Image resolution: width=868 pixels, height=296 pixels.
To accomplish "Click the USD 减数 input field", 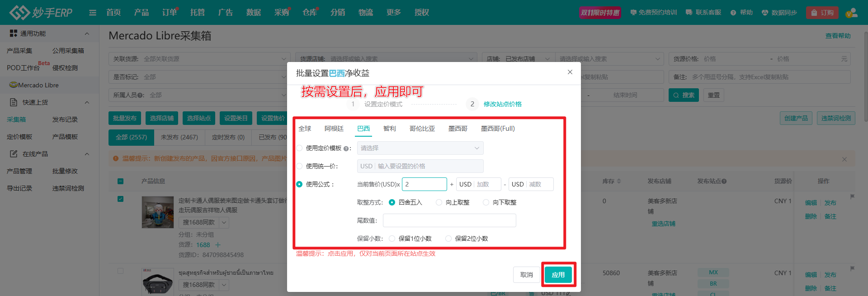I will tap(531, 184).
